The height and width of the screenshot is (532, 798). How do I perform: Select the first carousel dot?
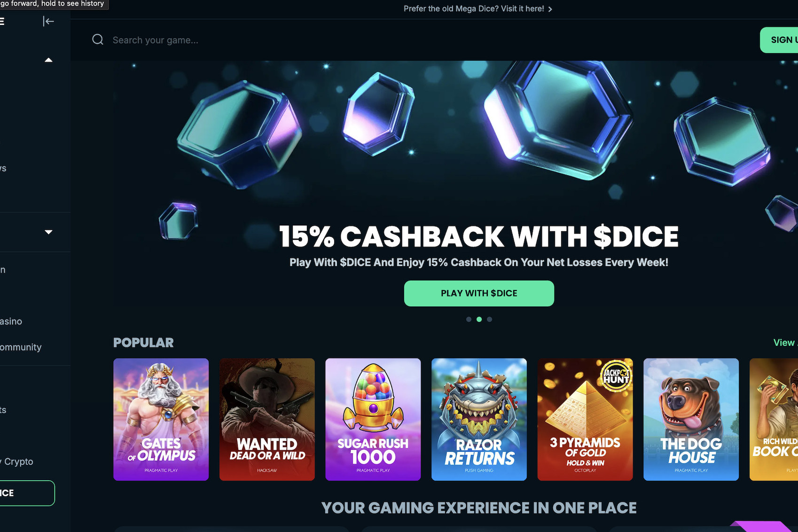[469, 319]
